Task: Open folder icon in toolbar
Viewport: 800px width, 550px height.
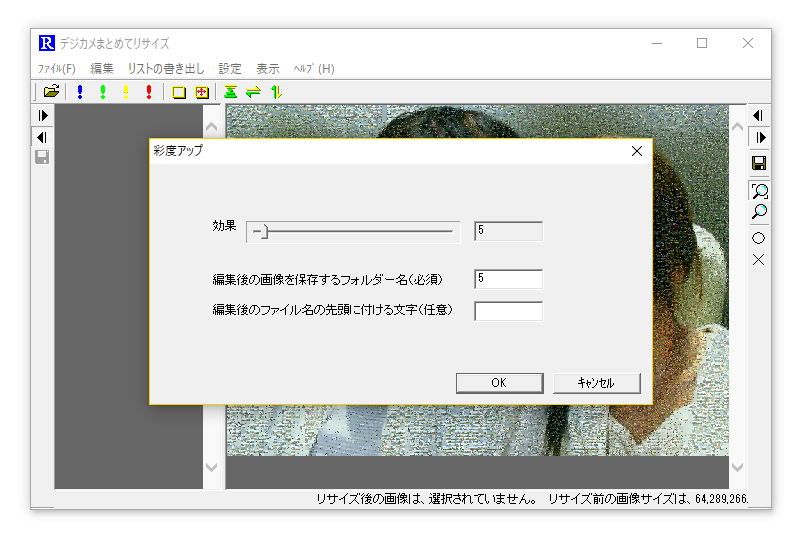Action: pos(51,92)
